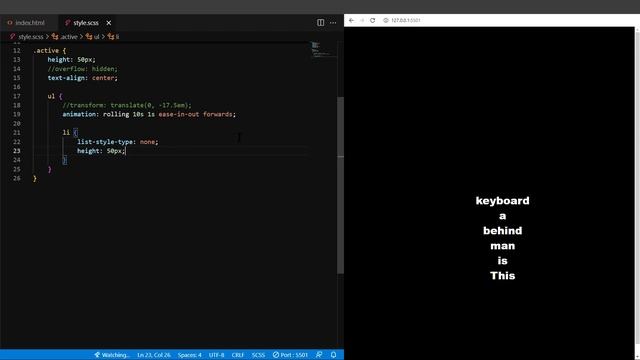Click list-style-type: none line
The height and width of the screenshot is (360, 640).
click(118, 142)
